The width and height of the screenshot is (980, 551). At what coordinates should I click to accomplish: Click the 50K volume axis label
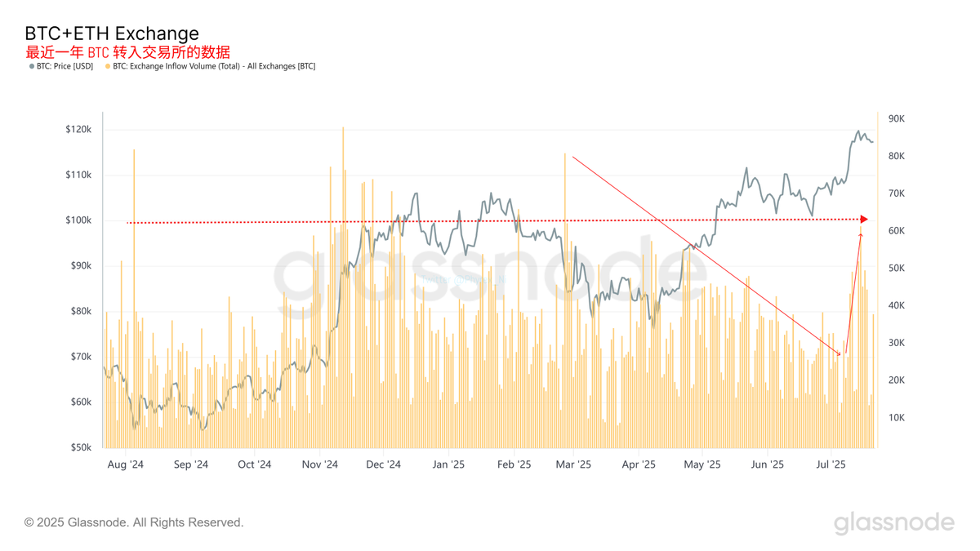click(897, 269)
